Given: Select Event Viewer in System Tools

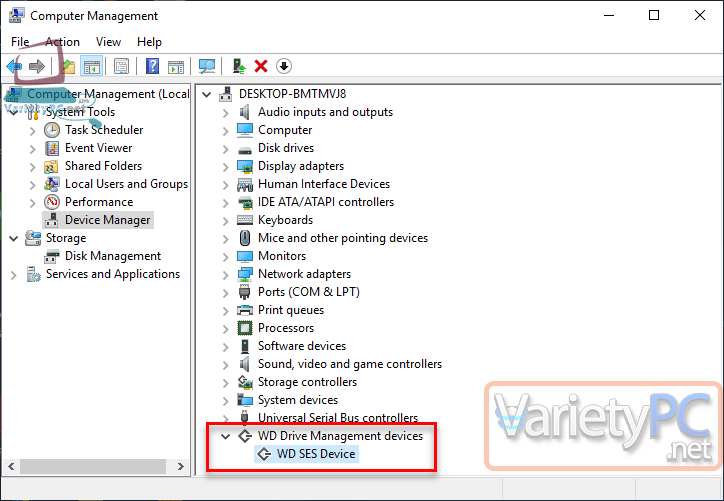Looking at the screenshot, I should click(x=98, y=148).
